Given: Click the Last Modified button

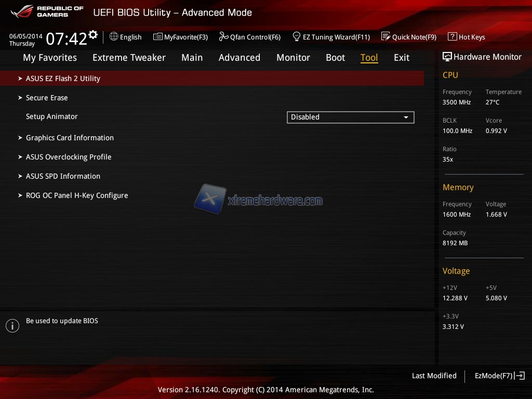Looking at the screenshot, I should (x=434, y=376).
